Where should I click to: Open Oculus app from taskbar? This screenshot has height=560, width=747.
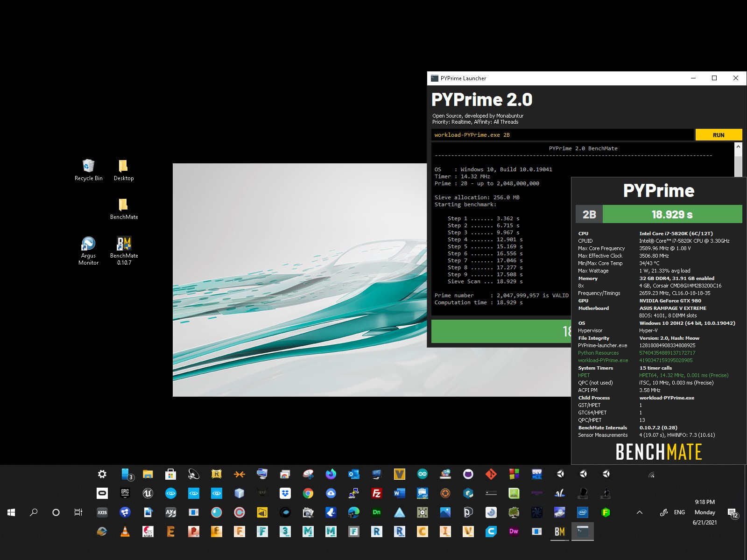pos(102,493)
